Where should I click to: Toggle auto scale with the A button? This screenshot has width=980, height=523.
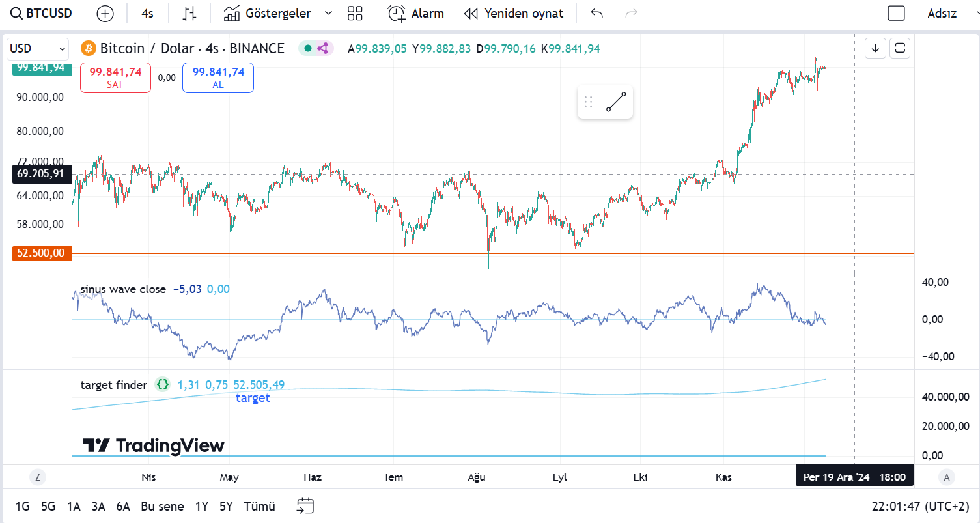[947, 477]
